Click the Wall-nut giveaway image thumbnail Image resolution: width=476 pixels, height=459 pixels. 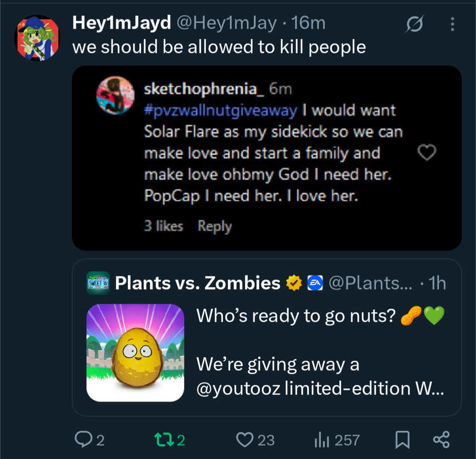(135, 352)
